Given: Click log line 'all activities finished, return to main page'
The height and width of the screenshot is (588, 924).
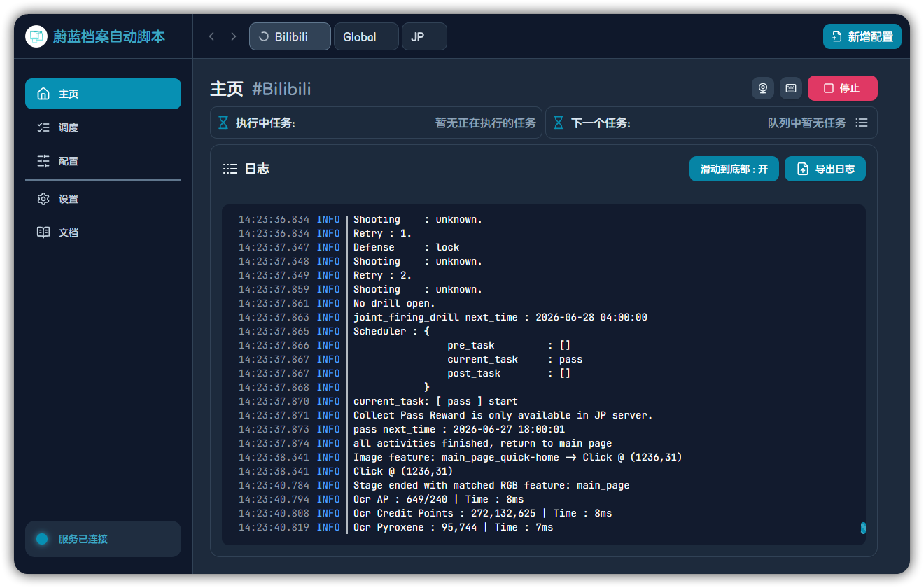Looking at the screenshot, I should click(x=482, y=443).
